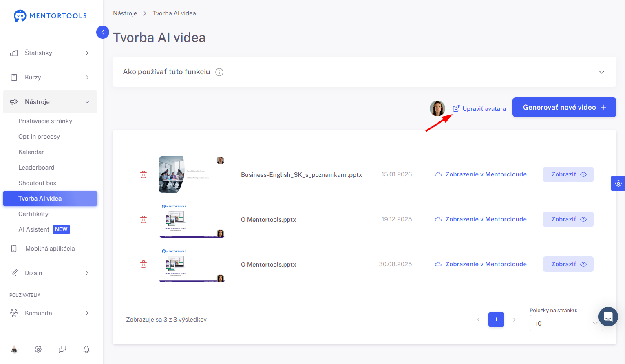Open the Položky na stránku dropdown
Screen dimensions: 625x364
[x=566, y=323]
